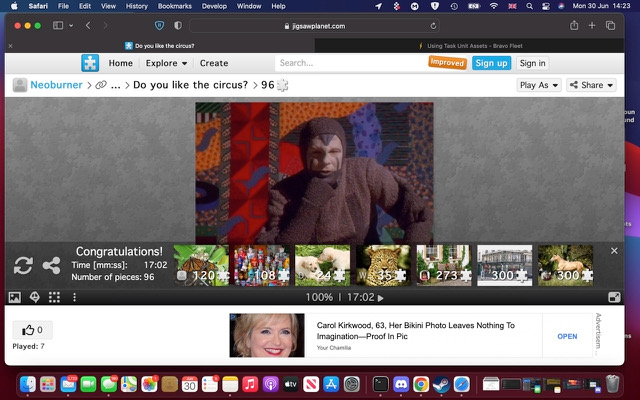Open Google Chrome from the dock
Viewport: 640px width, 400px height.
[x=421, y=384]
